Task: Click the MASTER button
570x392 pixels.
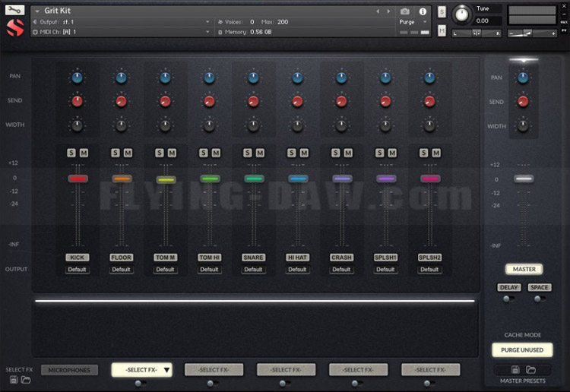Action: [524, 269]
